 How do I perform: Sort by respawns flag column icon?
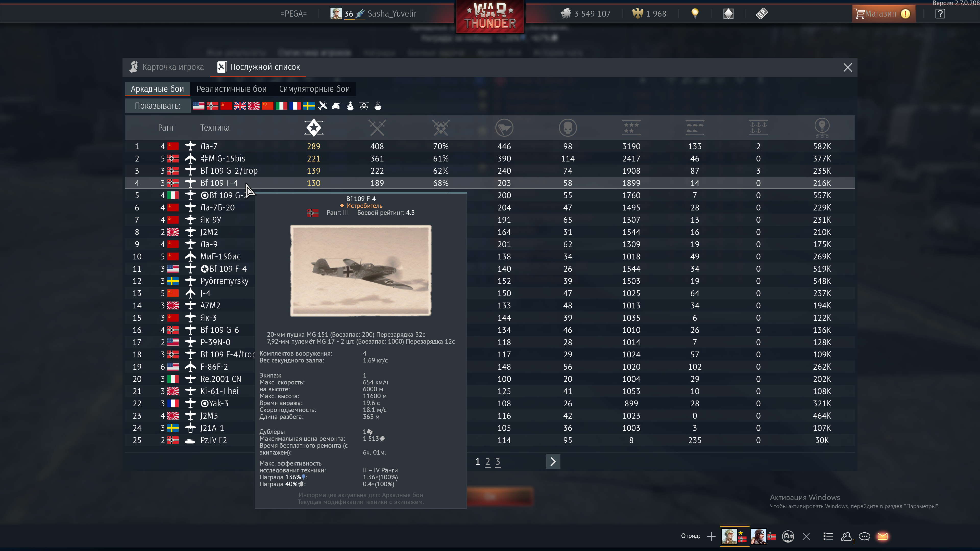[504, 127]
